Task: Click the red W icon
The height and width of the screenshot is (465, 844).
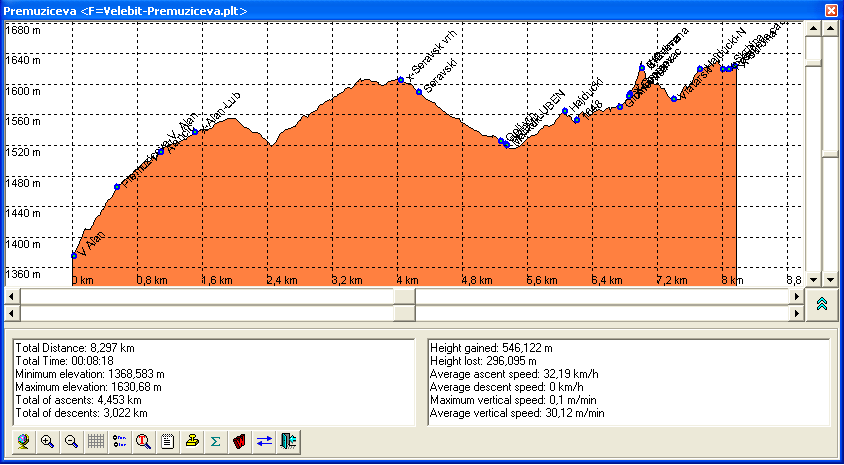Action: [x=240, y=441]
